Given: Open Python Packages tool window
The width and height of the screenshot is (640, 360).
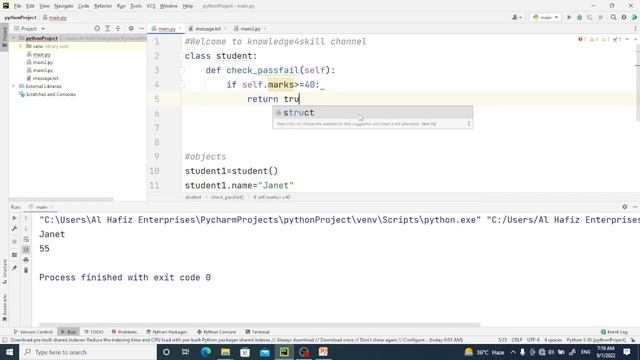Looking at the screenshot, I should click(167, 332).
